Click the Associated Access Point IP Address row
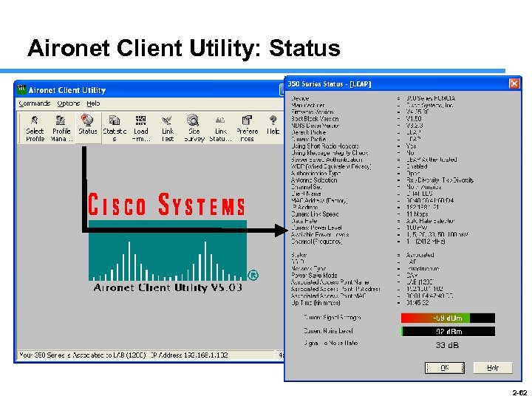Screen dimensions: 532x399 tap(367, 289)
